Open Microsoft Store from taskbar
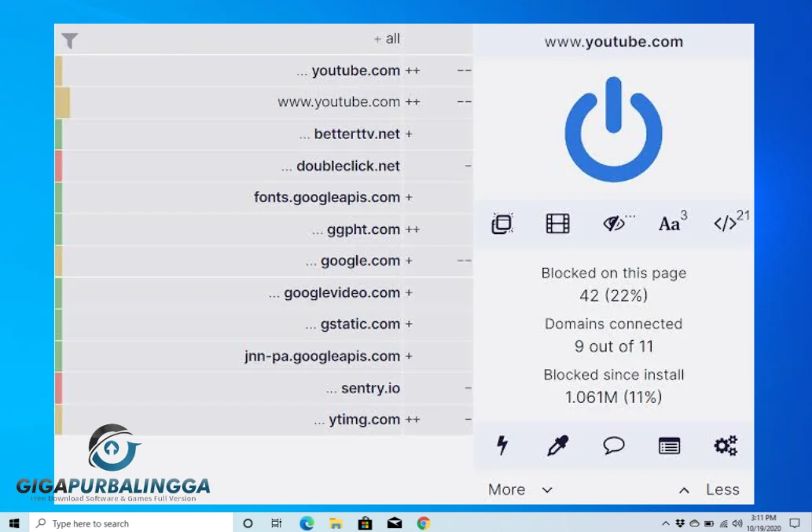This screenshot has width=812, height=532. [365, 523]
